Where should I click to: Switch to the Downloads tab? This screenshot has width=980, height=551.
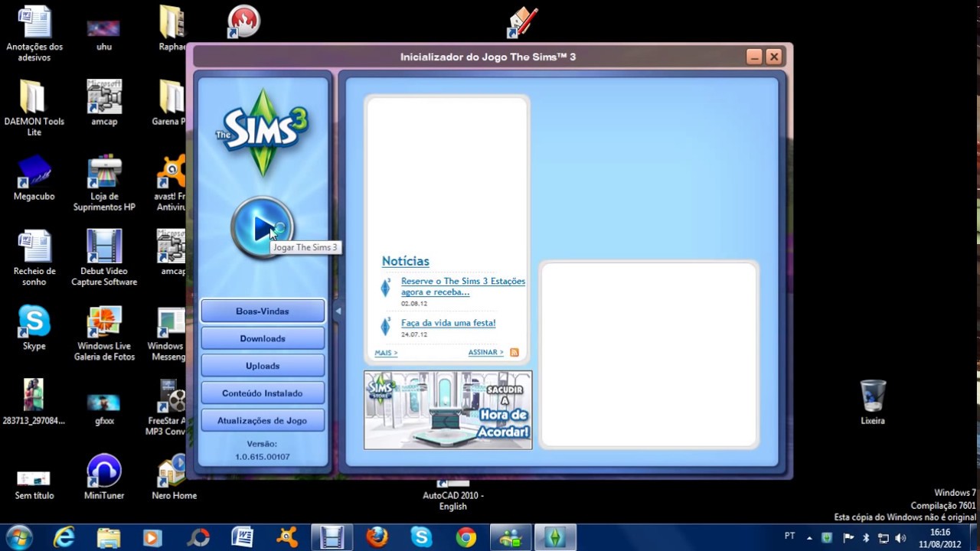(x=263, y=338)
